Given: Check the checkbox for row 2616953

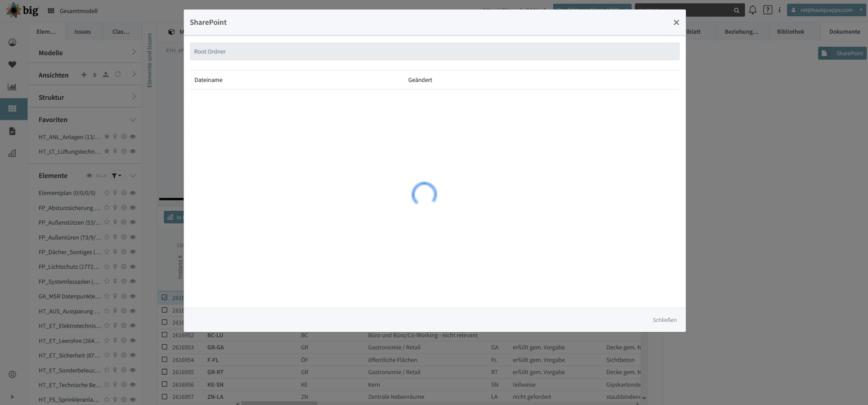Looking at the screenshot, I should tap(164, 347).
